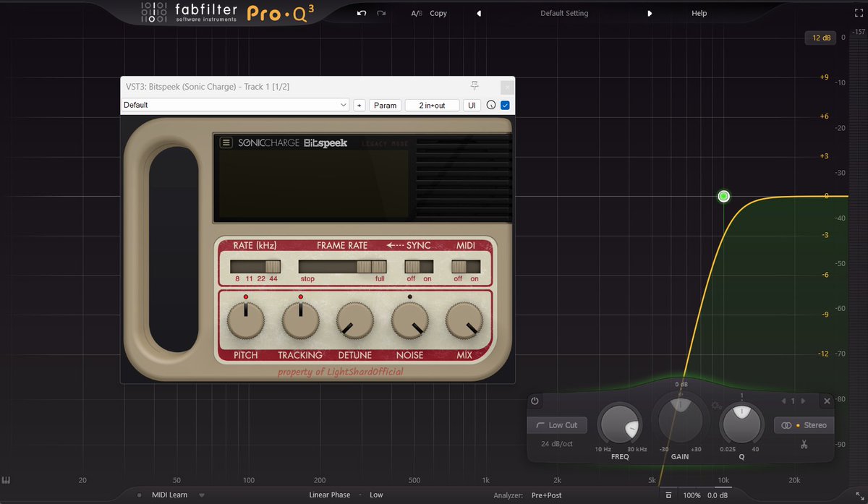The width and height of the screenshot is (868, 504).
Task: Set the RATE (kHz) slider switch
Action: 255,266
